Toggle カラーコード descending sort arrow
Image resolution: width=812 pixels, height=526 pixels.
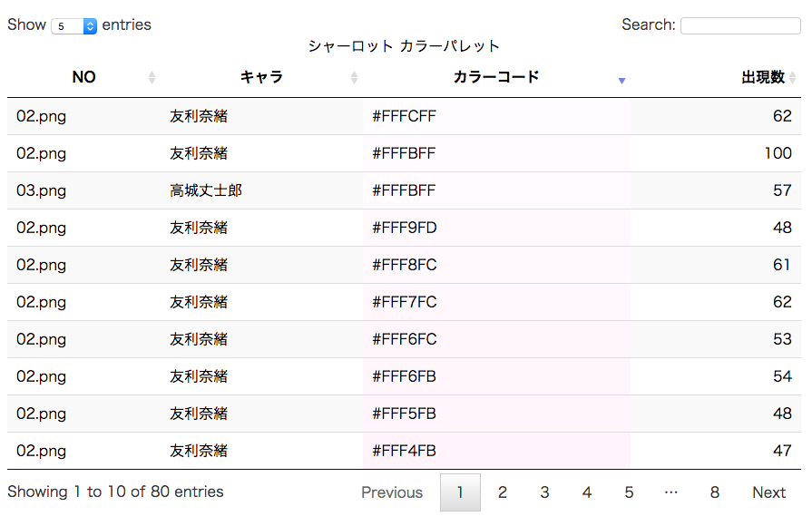pos(622,81)
